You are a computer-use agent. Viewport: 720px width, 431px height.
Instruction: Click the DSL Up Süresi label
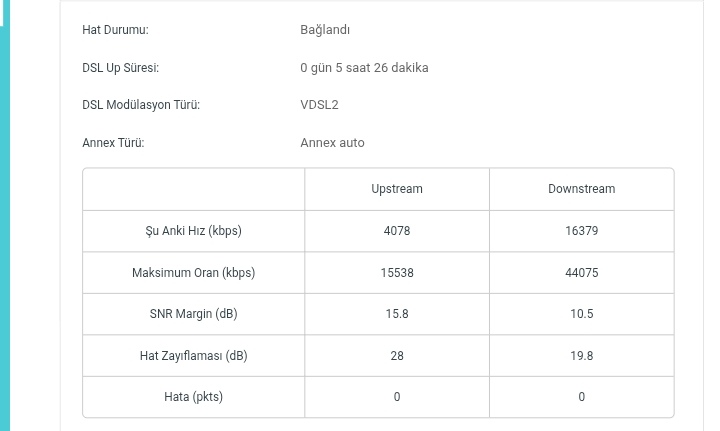tap(120, 68)
